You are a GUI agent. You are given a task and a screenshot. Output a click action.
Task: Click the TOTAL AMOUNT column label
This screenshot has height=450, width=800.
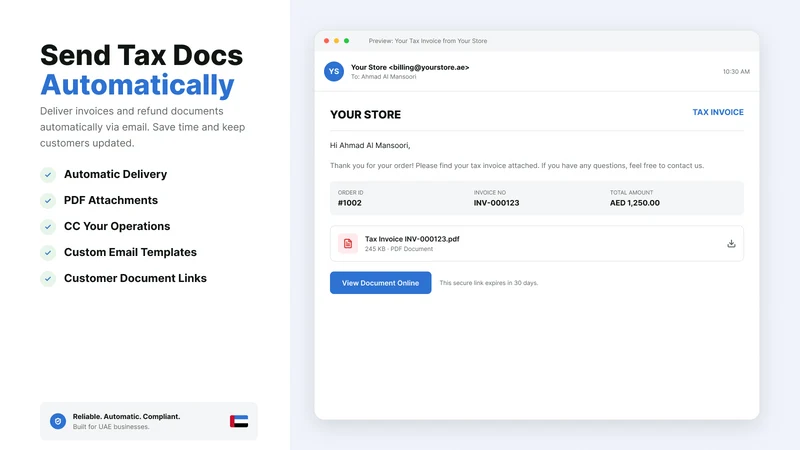pos(631,193)
